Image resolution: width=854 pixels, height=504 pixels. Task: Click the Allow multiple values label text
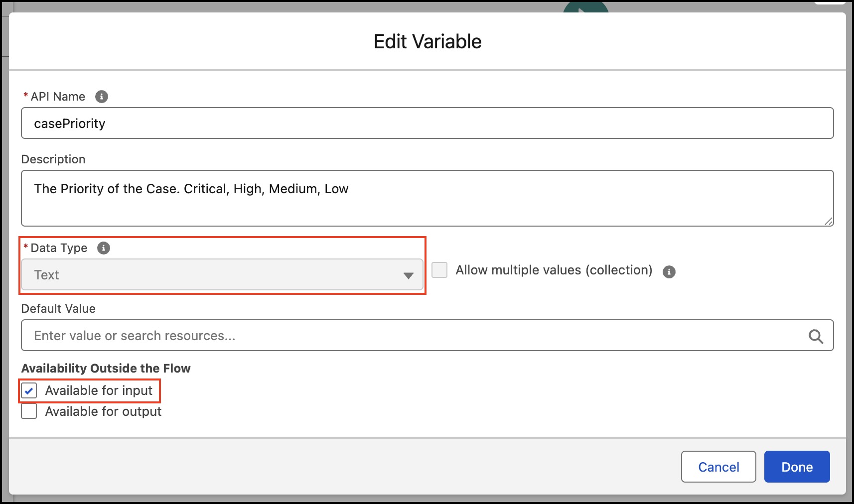pyautogui.click(x=554, y=270)
